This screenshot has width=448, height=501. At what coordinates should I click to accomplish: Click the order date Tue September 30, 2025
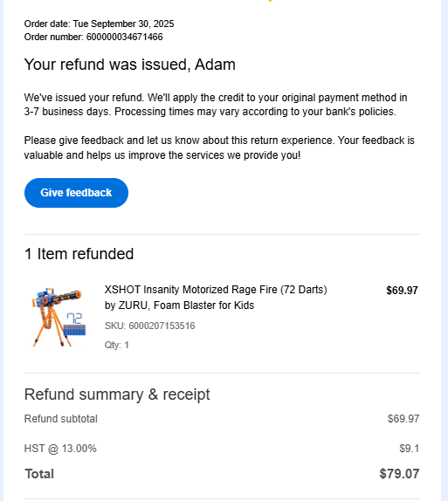coord(123,24)
